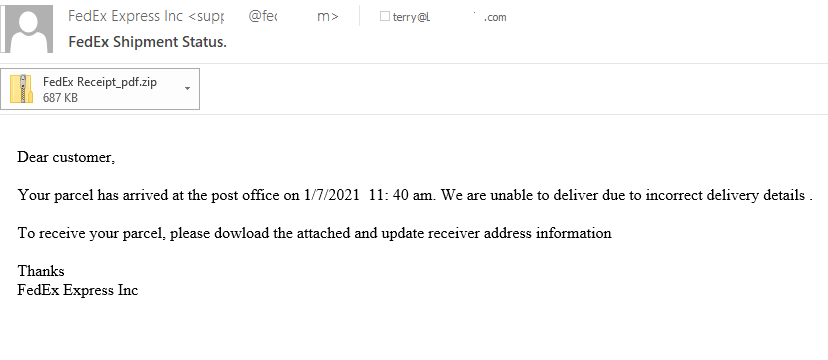828x360 pixels.
Task: Open the FedEx Receipt_pdf.zip file name
Action: coord(100,82)
